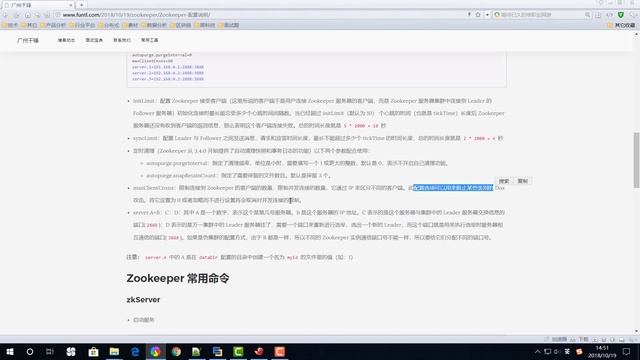
Task: Open the 数据分析 bookmark folder
Action: (x=154, y=25)
